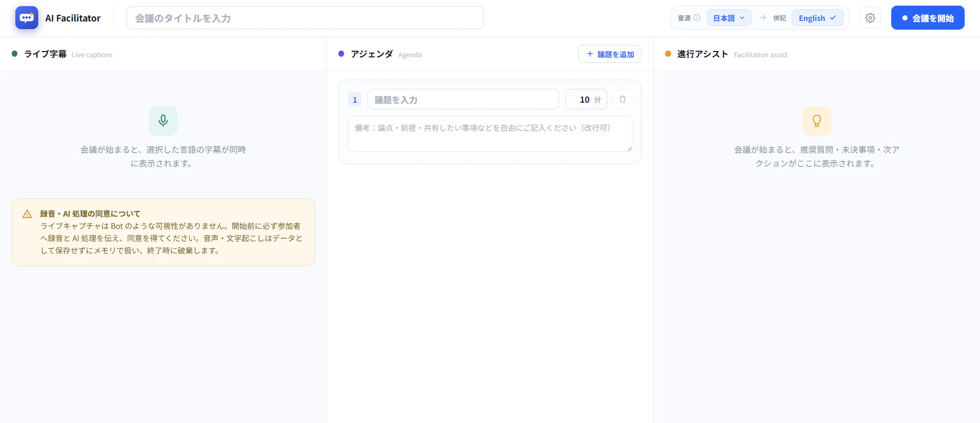Click the resize handle of notes textarea

[629, 148]
